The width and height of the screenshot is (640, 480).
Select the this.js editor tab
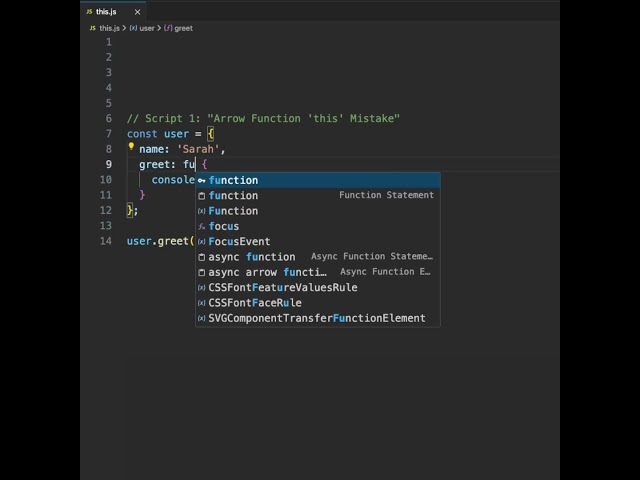113,12
